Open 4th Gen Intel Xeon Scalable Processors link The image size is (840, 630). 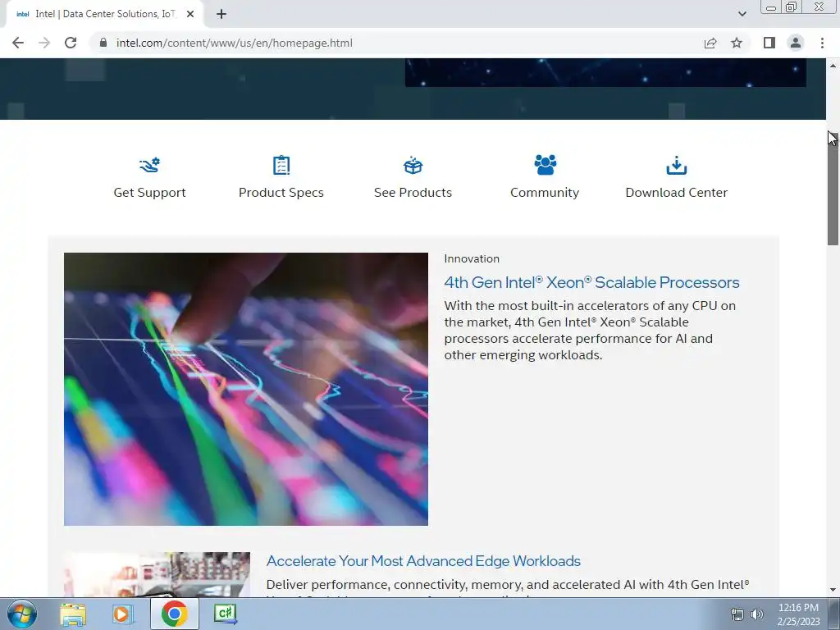click(592, 282)
